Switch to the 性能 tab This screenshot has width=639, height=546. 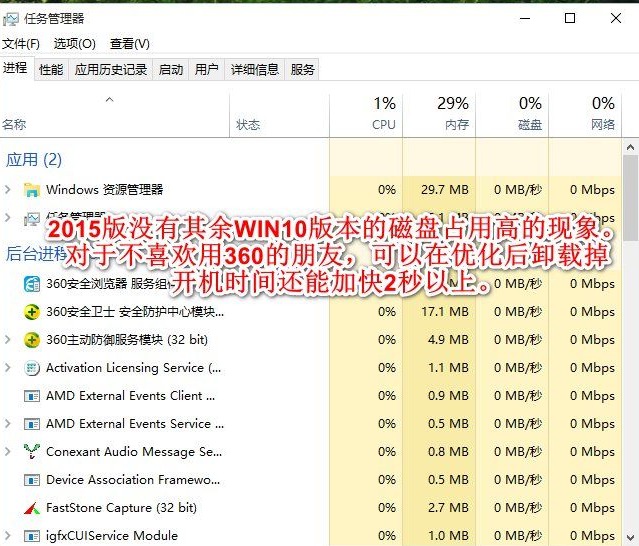51,70
